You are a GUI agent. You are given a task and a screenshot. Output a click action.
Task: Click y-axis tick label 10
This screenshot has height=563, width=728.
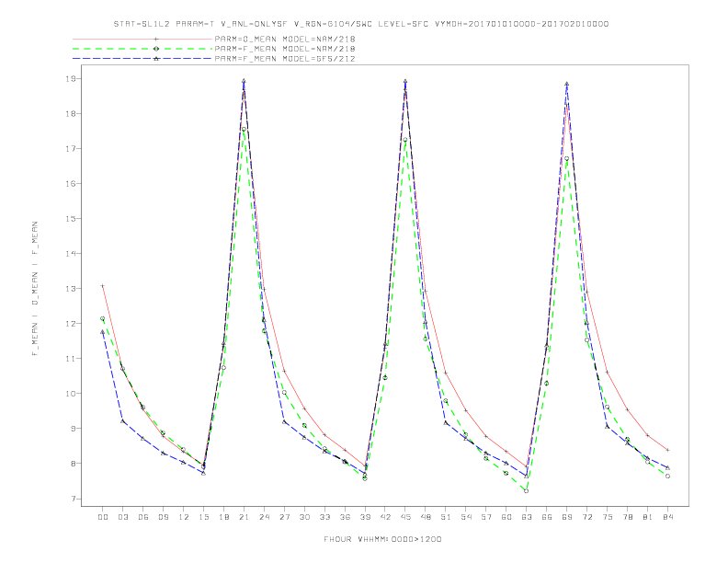[71, 394]
